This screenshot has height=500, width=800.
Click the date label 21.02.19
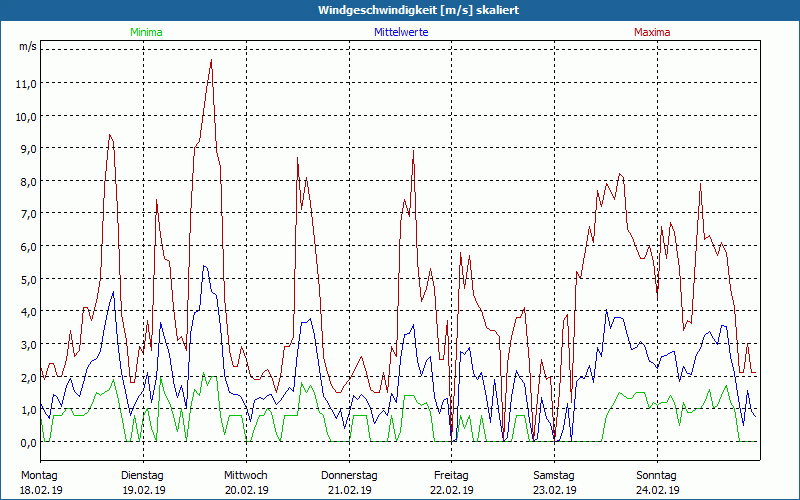[349, 490]
